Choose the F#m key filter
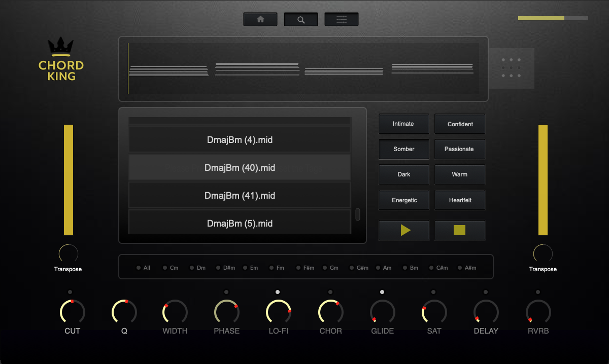Viewport: 609px width, 364px height. (304, 268)
